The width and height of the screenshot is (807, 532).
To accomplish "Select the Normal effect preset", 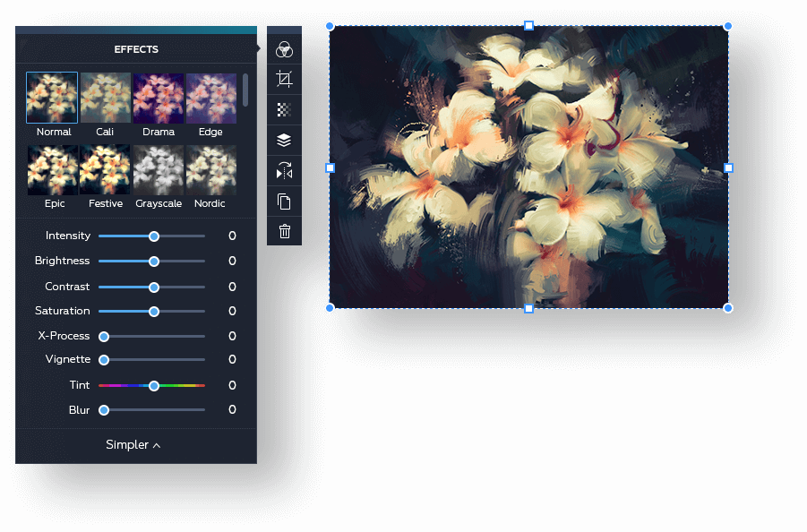I will 52,97.
